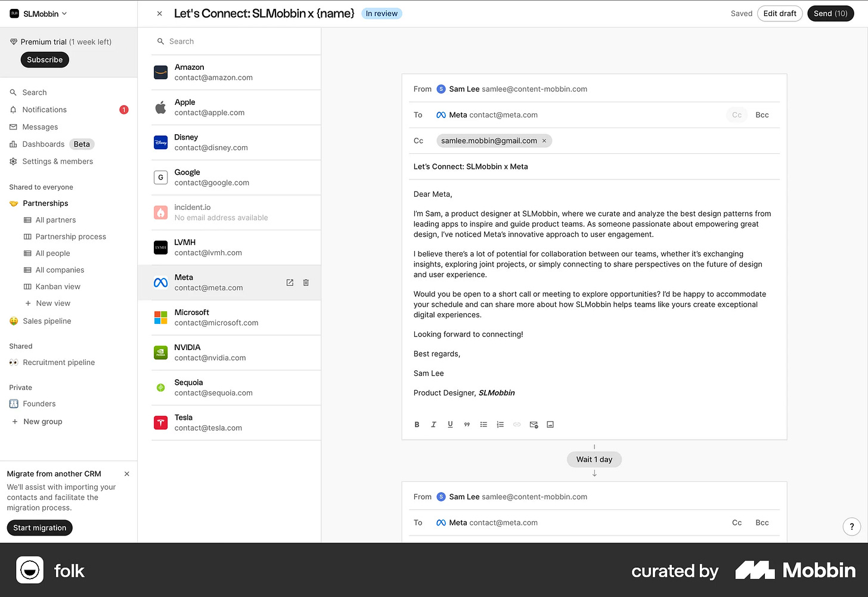Toggle Cc field in first email

[x=737, y=115]
